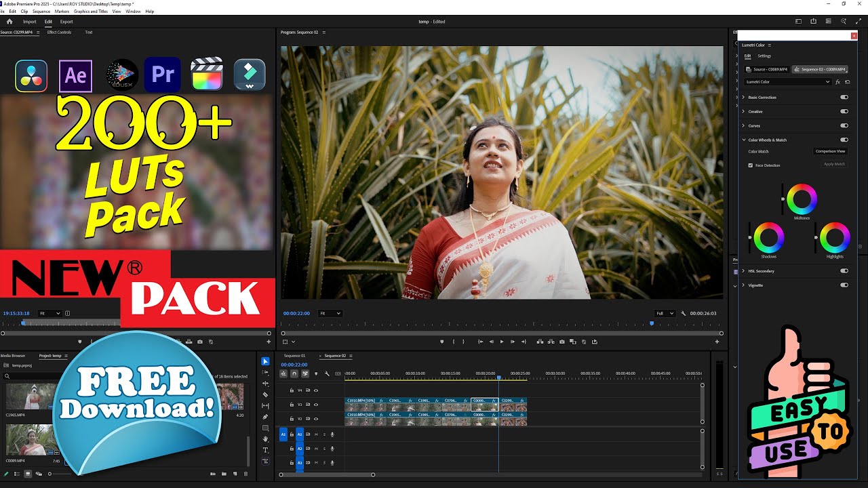This screenshot has height=488, width=868.
Task: Toggle the Curves section switch
Action: [x=844, y=125]
